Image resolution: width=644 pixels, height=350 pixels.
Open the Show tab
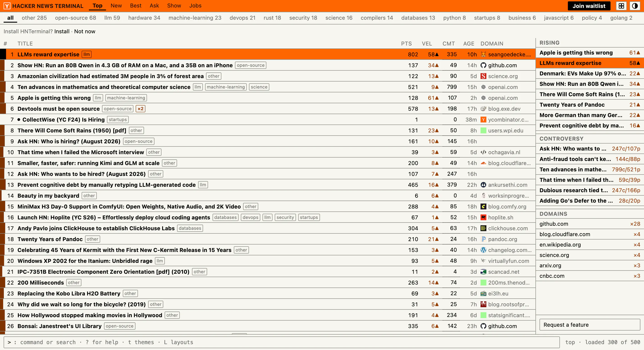tap(174, 5)
